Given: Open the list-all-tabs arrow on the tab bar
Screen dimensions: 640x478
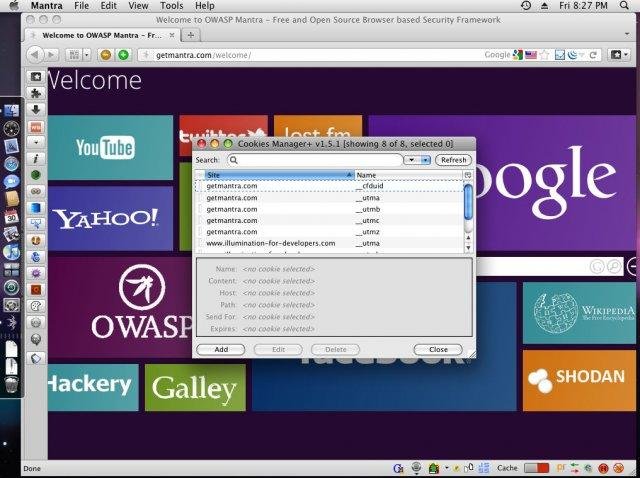Looking at the screenshot, I should tap(627, 34).
